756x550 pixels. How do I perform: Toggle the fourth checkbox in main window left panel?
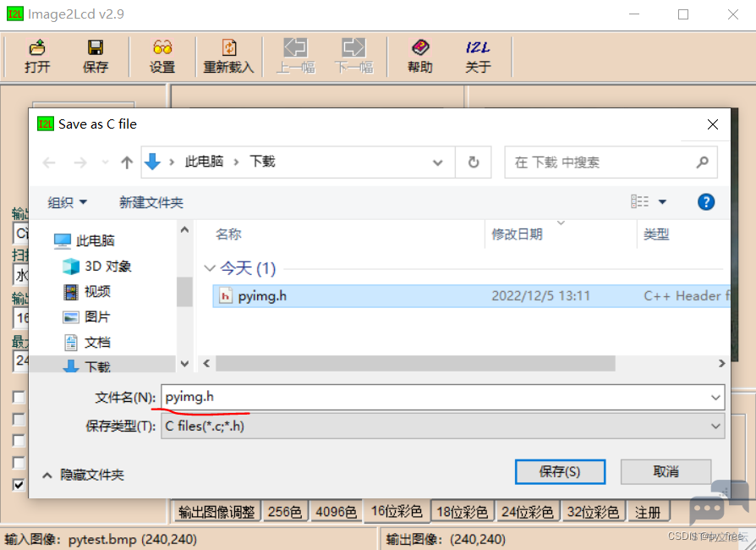click(x=19, y=463)
